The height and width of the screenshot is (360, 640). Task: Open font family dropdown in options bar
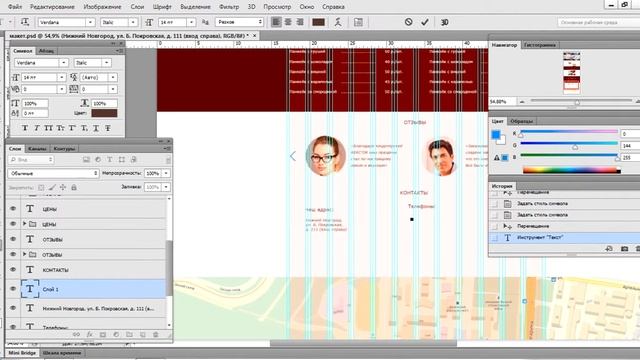pos(90,22)
